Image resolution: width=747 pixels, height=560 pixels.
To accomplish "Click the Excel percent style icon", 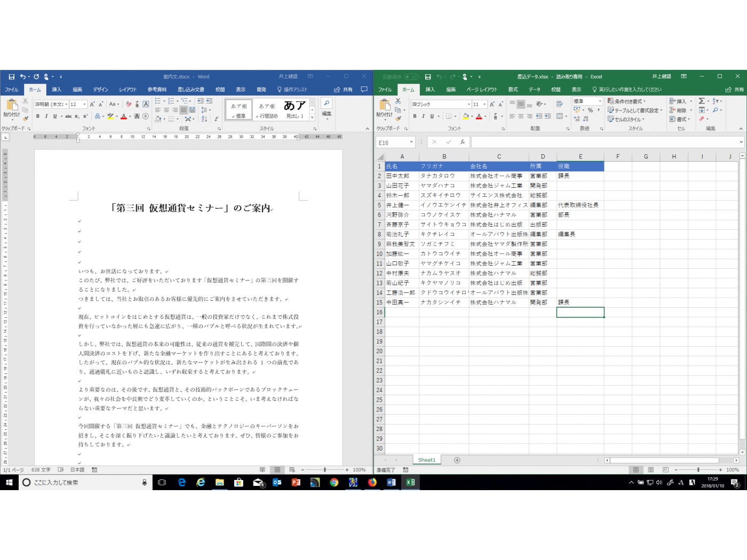I will (x=590, y=110).
